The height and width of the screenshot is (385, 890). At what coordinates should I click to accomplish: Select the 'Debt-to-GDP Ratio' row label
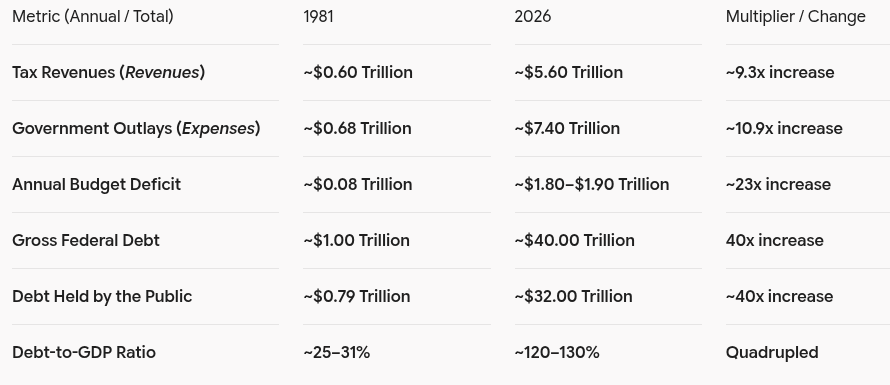(84, 353)
